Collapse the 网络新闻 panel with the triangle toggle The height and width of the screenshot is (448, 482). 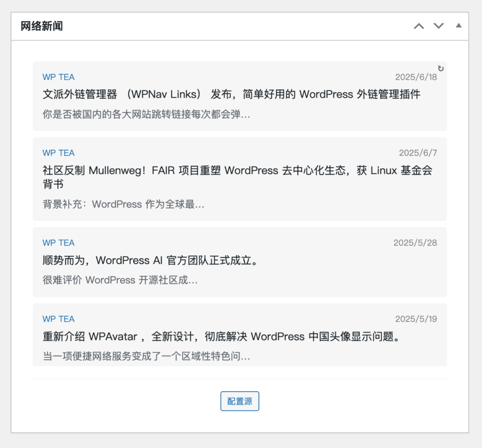tap(459, 25)
